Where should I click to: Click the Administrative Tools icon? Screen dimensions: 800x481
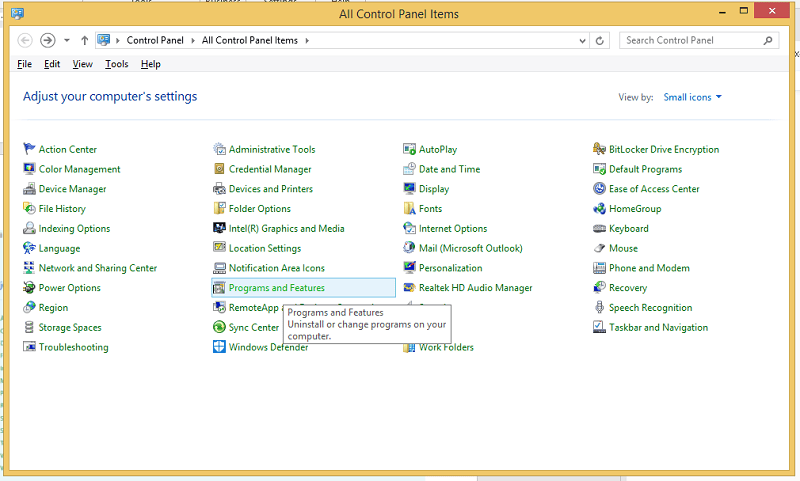[219, 149]
